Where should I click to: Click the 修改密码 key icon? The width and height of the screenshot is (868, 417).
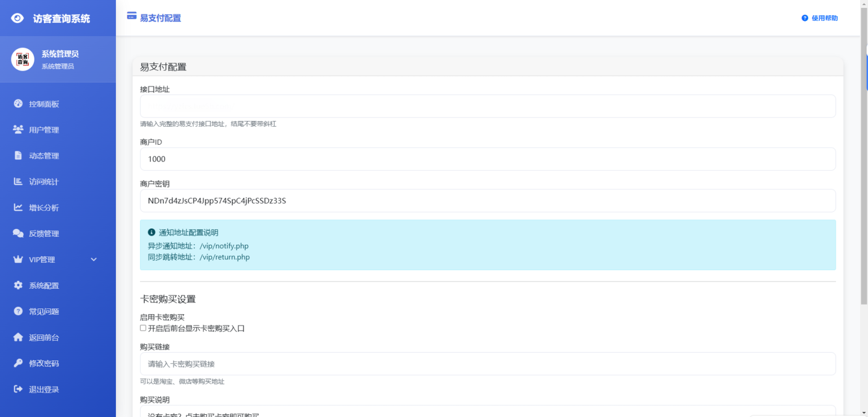pos(18,363)
